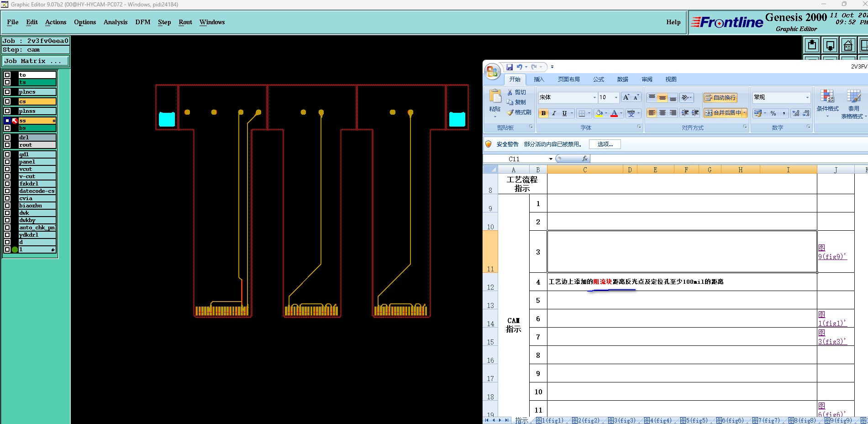868x424 pixels.
Task: Click the Job Matrix button
Action: [x=36, y=61]
